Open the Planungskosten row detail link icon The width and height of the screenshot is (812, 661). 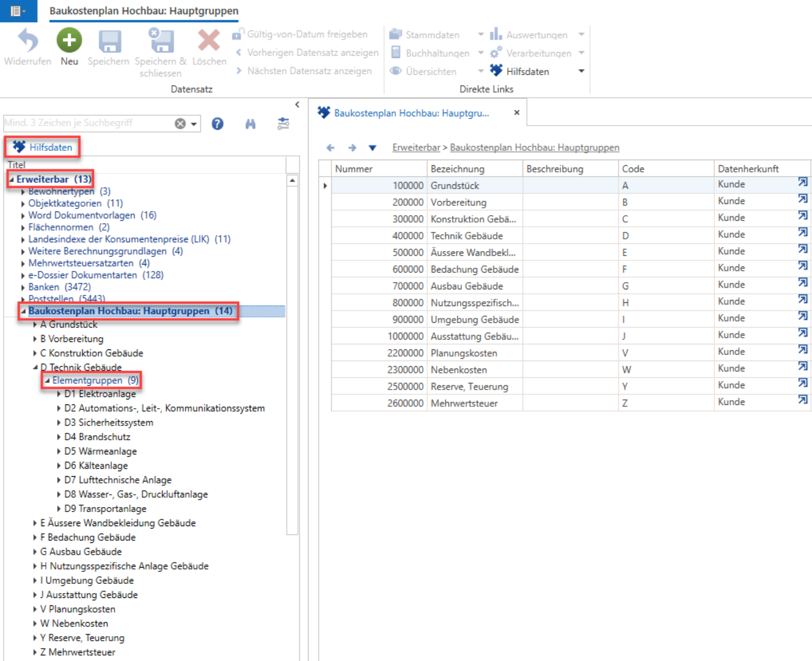803,350
